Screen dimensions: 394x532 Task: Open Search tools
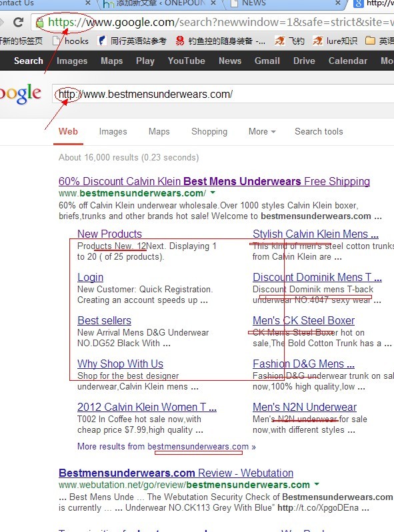(x=319, y=132)
